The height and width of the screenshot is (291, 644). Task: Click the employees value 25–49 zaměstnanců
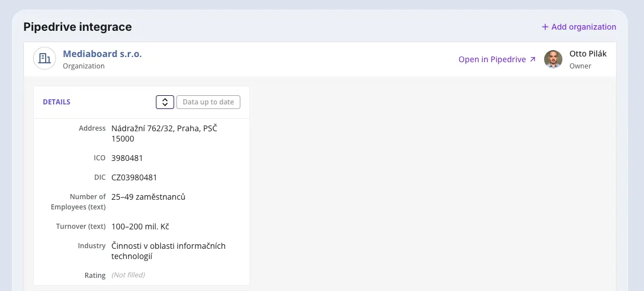pos(148,197)
